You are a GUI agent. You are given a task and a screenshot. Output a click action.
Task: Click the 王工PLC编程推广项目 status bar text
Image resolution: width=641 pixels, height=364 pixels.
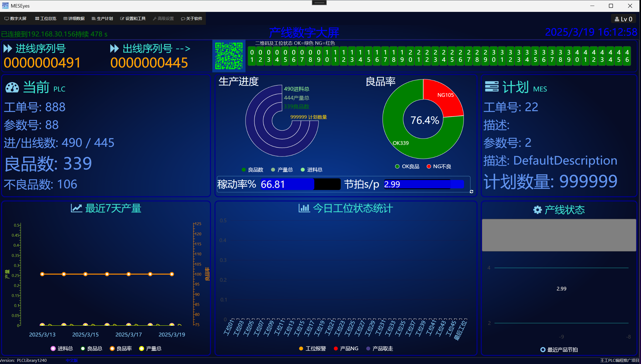[619, 360]
